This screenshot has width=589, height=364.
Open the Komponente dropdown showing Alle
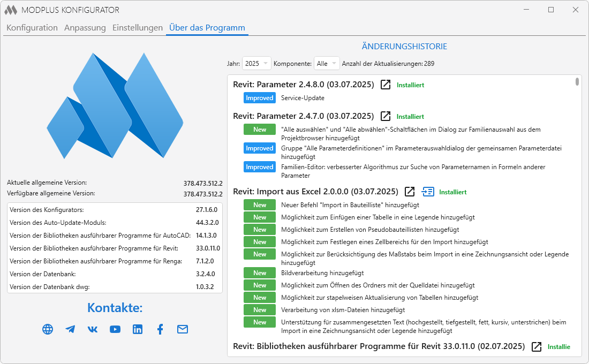tap(327, 64)
